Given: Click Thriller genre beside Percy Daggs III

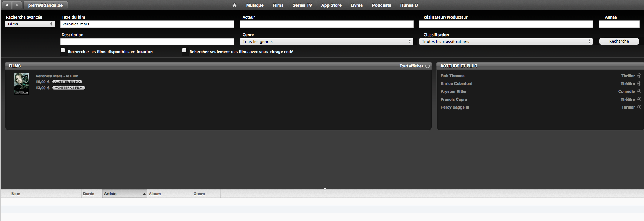Looking at the screenshot, I should (x=628, y=107).
